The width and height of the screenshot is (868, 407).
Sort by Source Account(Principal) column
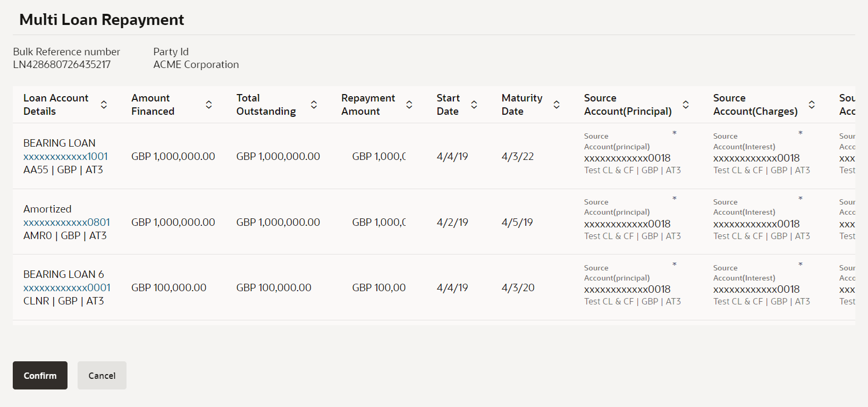pyautogui.click(x=686, y=105)
